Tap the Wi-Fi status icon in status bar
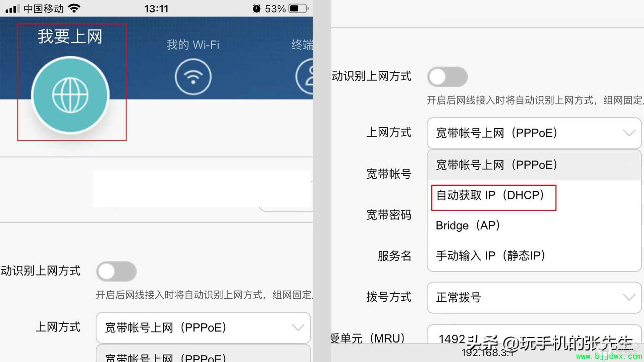This screenshot has height=362, width=644. tap(74, 8)
